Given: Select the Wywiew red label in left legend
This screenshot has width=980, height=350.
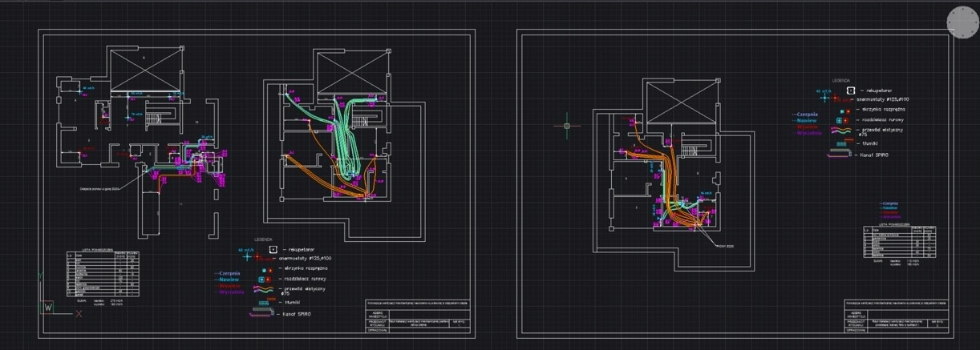Looking at the screenshot, I should (229, 286).
